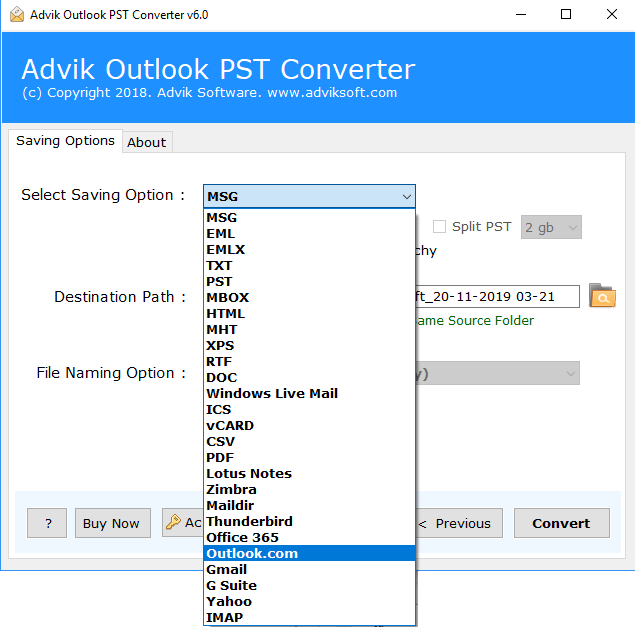The image size is (635, 627).
Task: Click the key icon on Activate button
Action: pyautogui.click(x=173, y=522)
